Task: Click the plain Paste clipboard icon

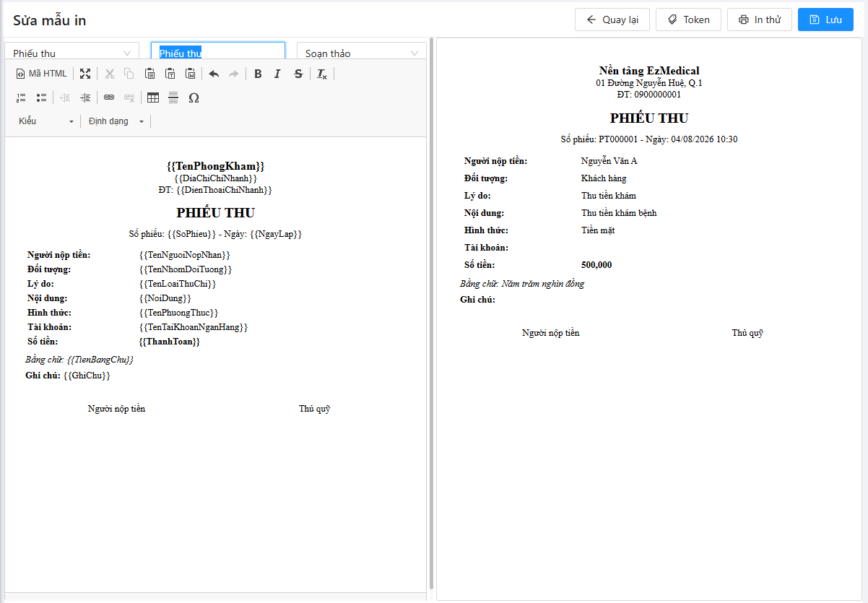Action: [x=149, y=74]
